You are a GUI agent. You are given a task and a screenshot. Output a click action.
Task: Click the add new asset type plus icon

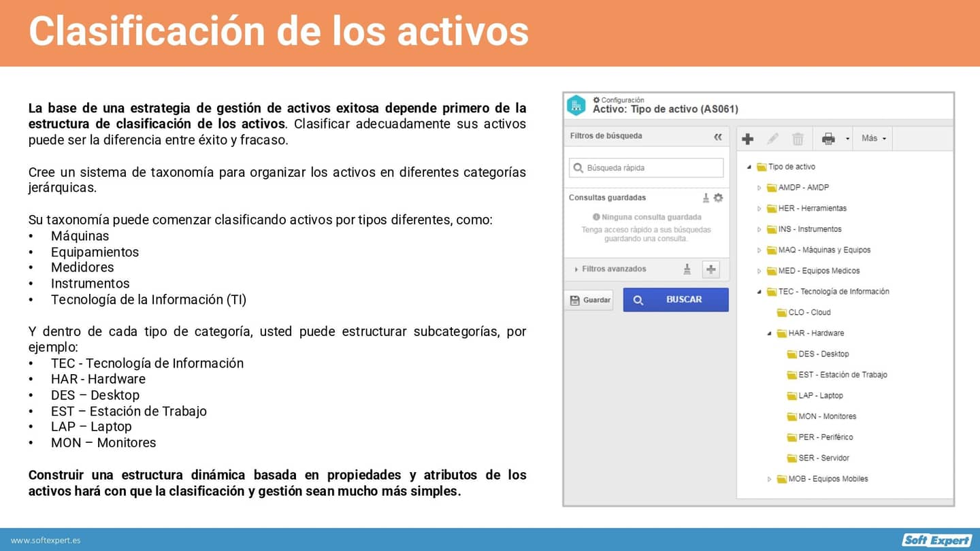click(x=747, y=139)
